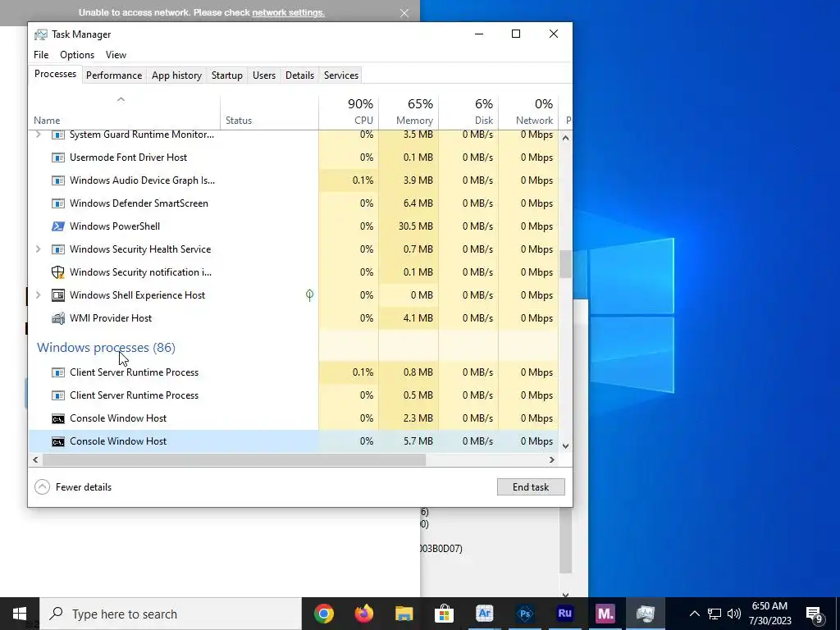The image size is (840, 630).
Task: Open the View menu
Action: [116, 55]
